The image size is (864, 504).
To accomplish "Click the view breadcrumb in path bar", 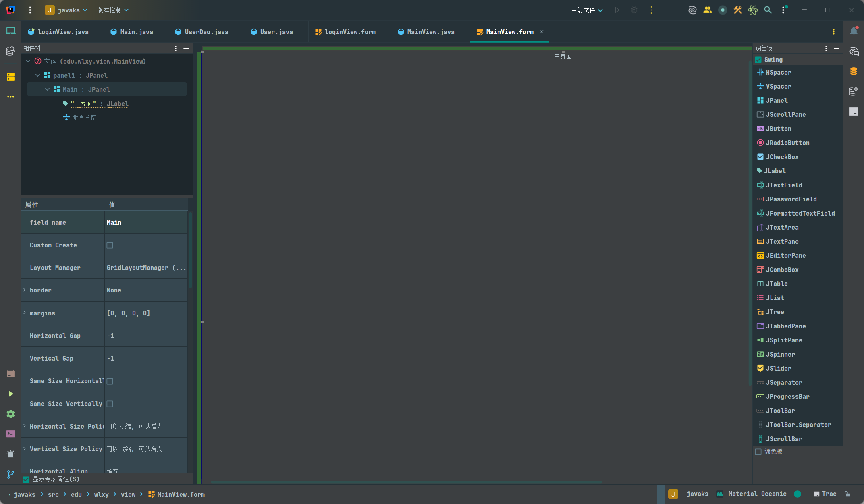I will (128, 494).
